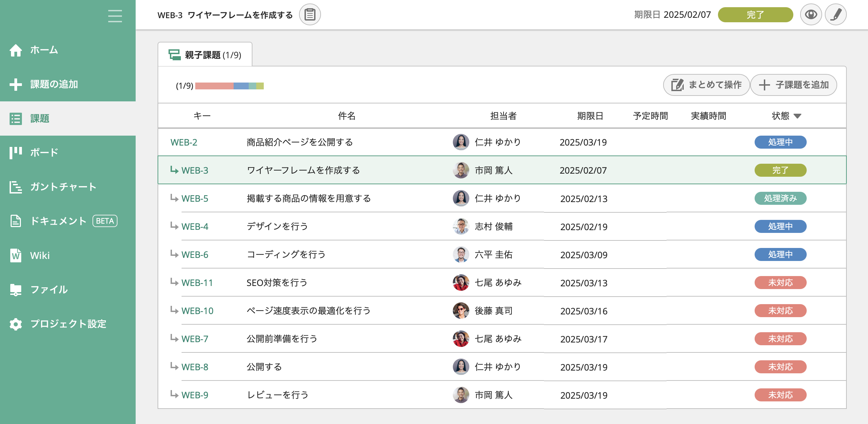Screen dimensions: 868x424
Task: Click the まとめて操作 button
Action: point(706,85)
